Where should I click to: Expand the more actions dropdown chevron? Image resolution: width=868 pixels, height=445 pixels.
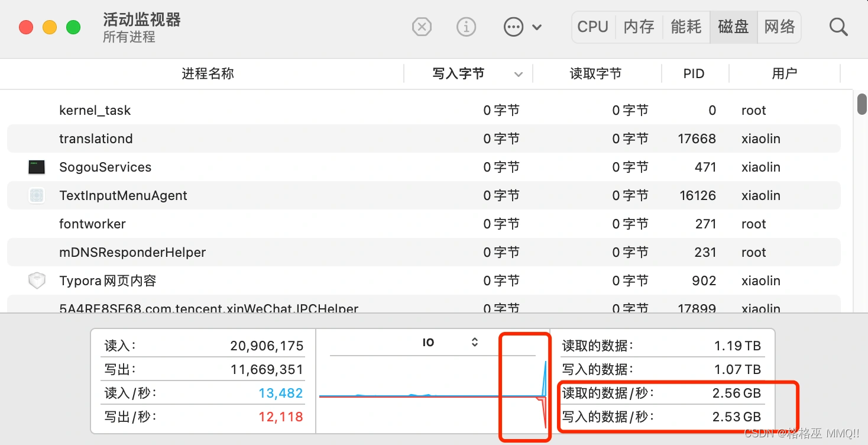coord(537,27)
